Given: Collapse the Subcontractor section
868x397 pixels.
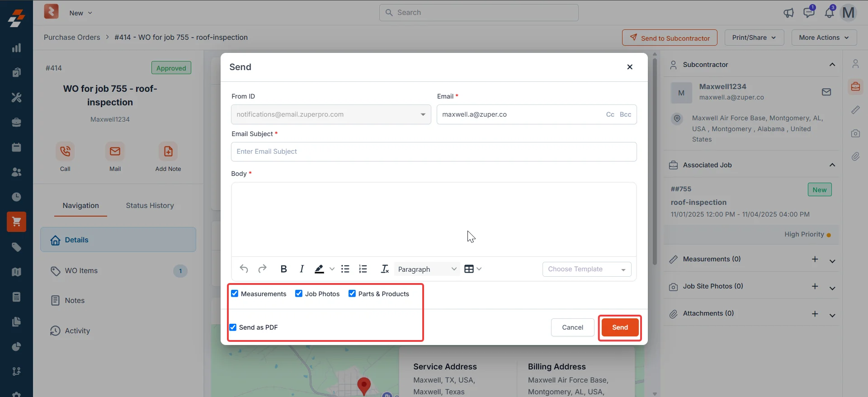Looking at the screenshot, I should (832, 65).
